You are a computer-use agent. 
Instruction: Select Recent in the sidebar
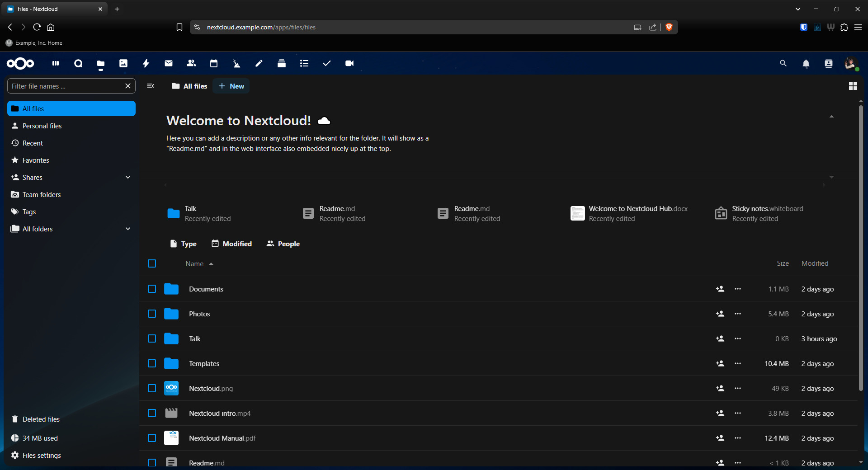33,143
